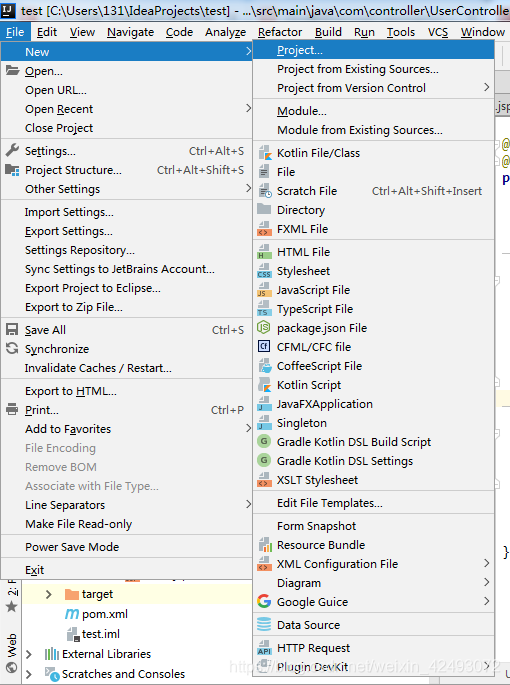Click the Kotlin File/Class icon
Viewport: 510px width, 685px height.
(x=264, y=153)
